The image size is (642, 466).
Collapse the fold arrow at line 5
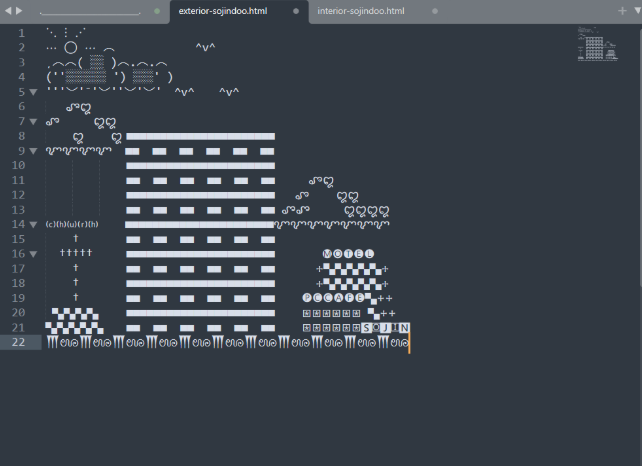(x=34, y=92)
